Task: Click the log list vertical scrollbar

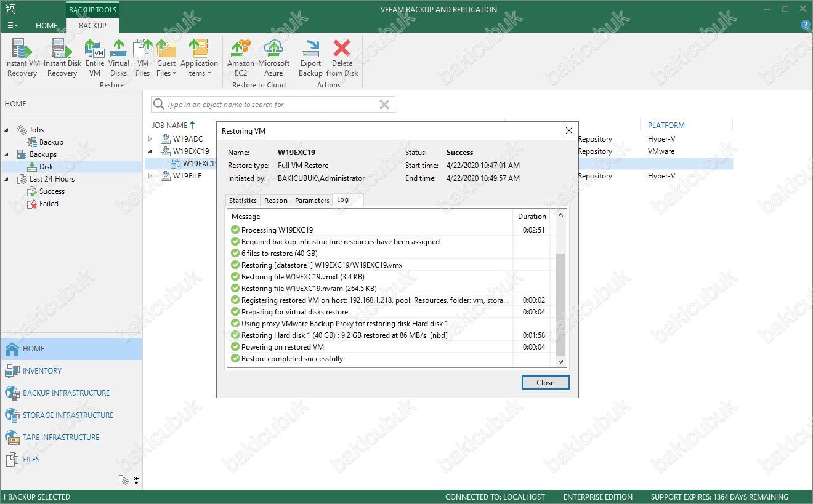Action: pos(560,304)
